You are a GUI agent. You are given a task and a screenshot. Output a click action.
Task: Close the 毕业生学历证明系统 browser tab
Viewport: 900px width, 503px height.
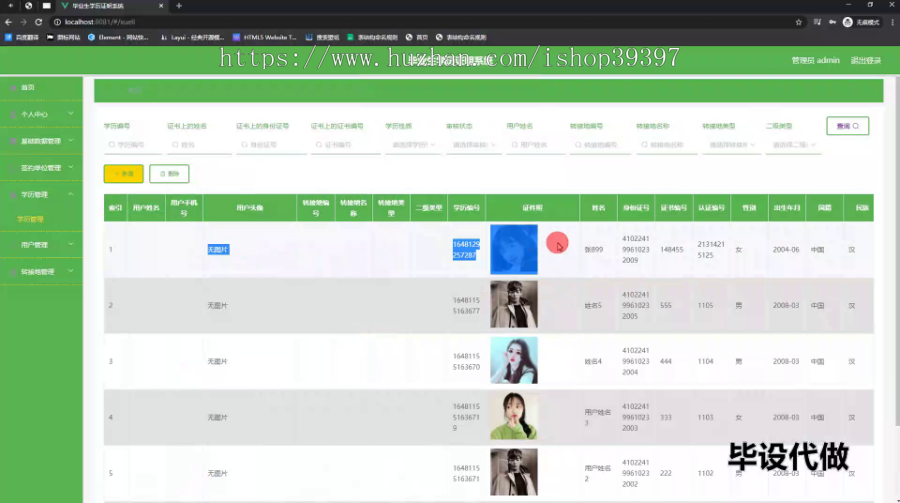tap(161, 6)
